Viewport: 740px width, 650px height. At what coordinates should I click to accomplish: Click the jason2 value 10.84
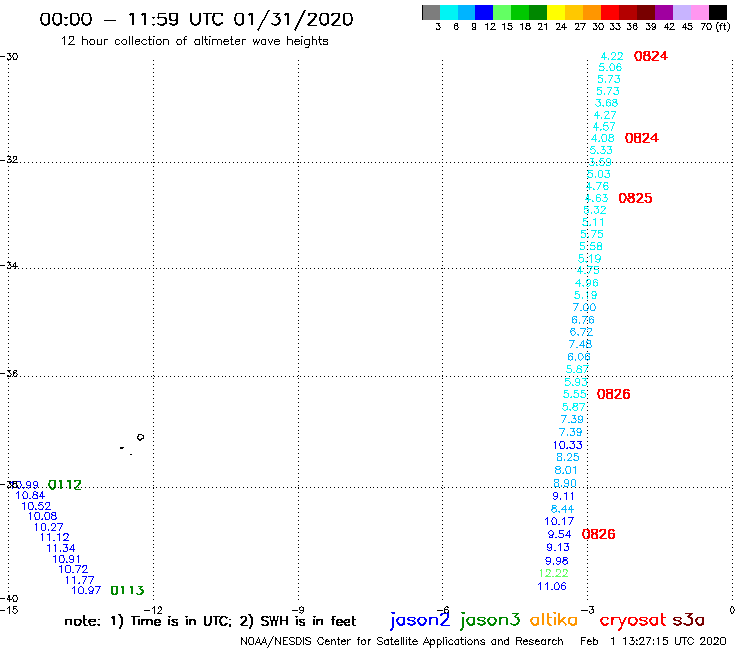click(x=30, y=496)
